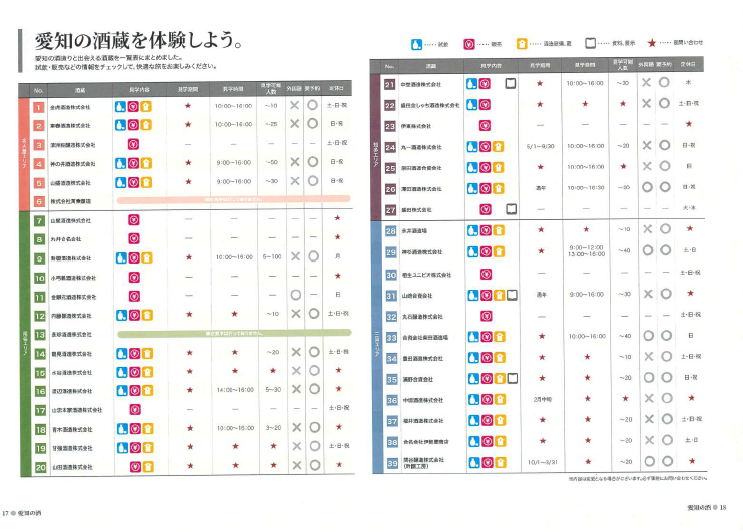Click the orange brewery facility icon in the legend

click(x=522, y=44)
